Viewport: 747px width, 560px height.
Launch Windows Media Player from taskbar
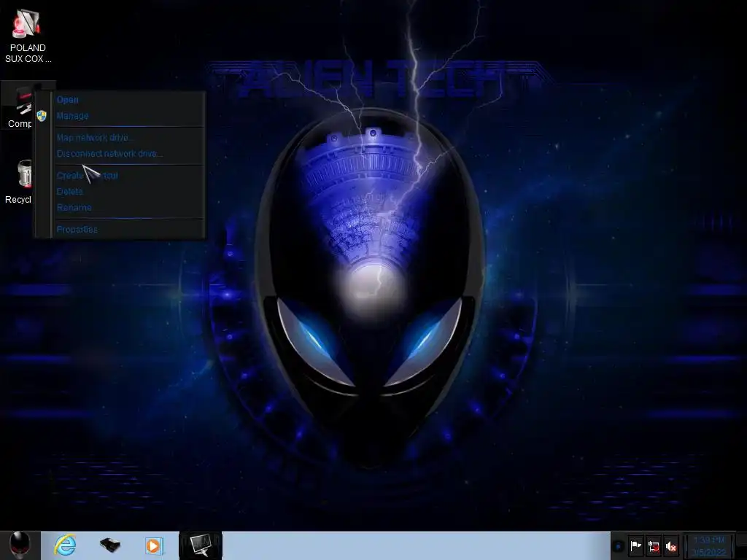click(x=154, y=545)
